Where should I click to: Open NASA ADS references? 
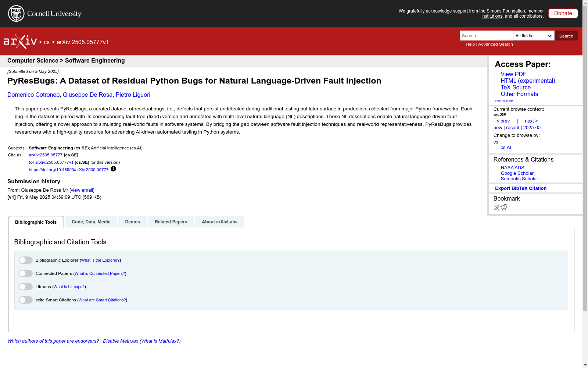point(512,168)
